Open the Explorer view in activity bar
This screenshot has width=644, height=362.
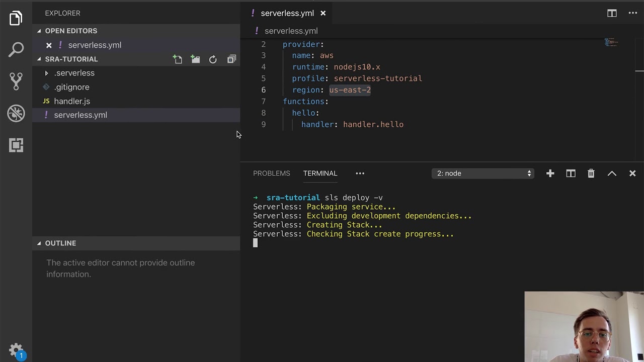tap(16, 19)
